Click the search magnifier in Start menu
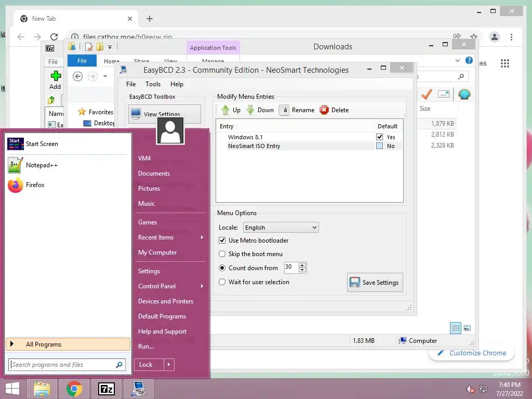The image size is (532, 399). tap(119, 365)
